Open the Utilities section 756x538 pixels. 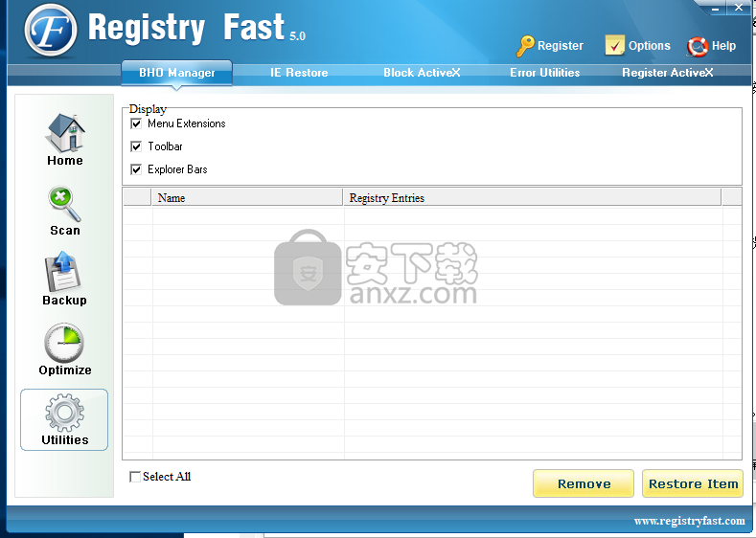[x=64, y=420]
